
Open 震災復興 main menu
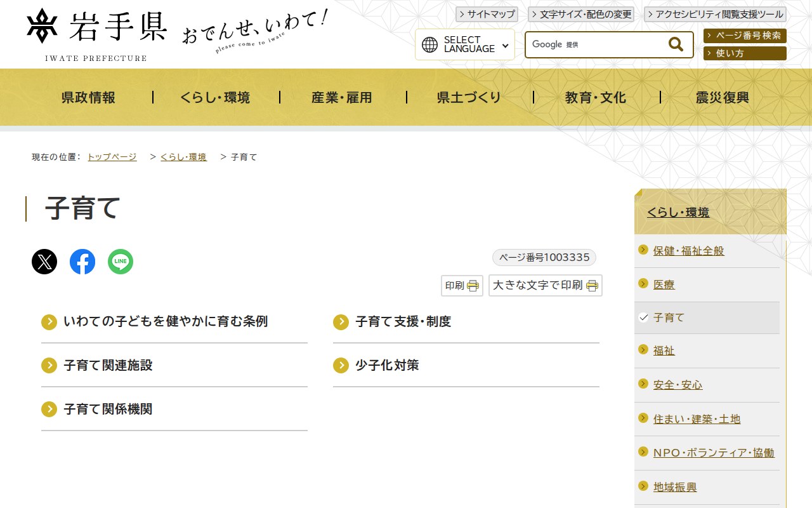(723, 97)
